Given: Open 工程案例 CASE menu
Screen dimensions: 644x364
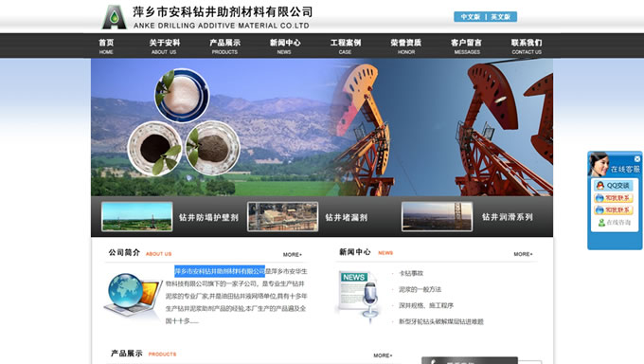Looking at the screenshot, I should point(346,46).
